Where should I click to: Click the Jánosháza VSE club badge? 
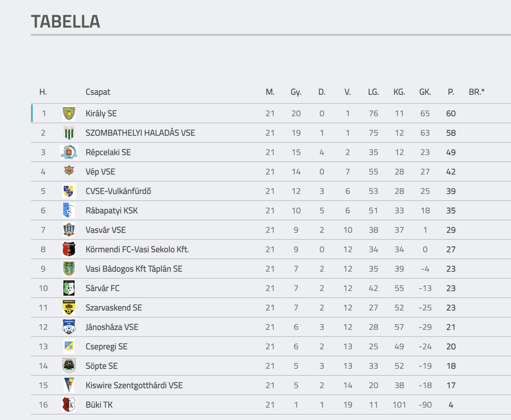[x=69, y=327]
